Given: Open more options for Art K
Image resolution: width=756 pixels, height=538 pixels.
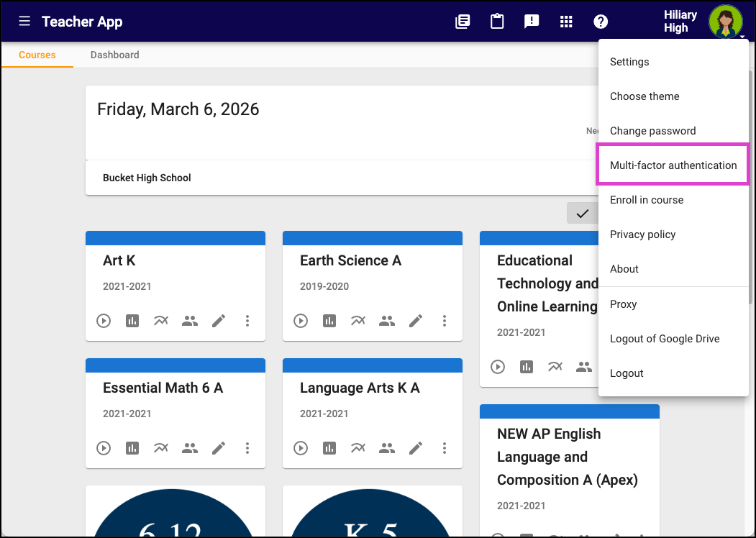Looking at the screenshot, I should tap(247, 321).
